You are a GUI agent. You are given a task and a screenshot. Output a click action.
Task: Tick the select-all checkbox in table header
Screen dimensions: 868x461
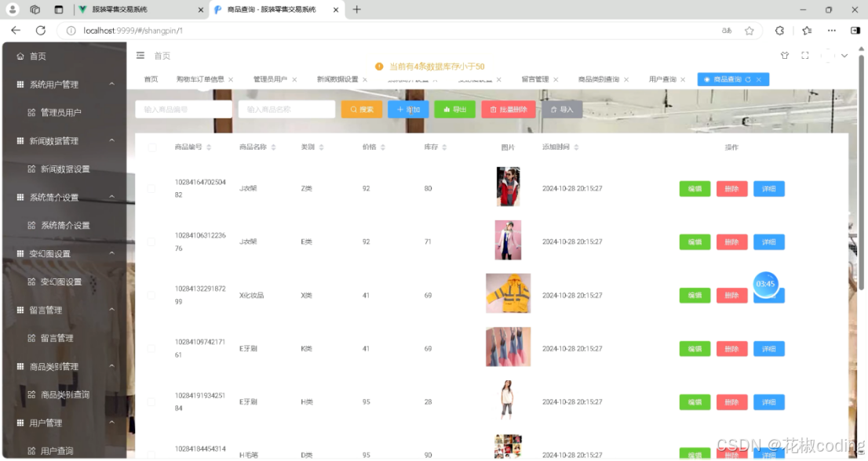pos(152,147)
